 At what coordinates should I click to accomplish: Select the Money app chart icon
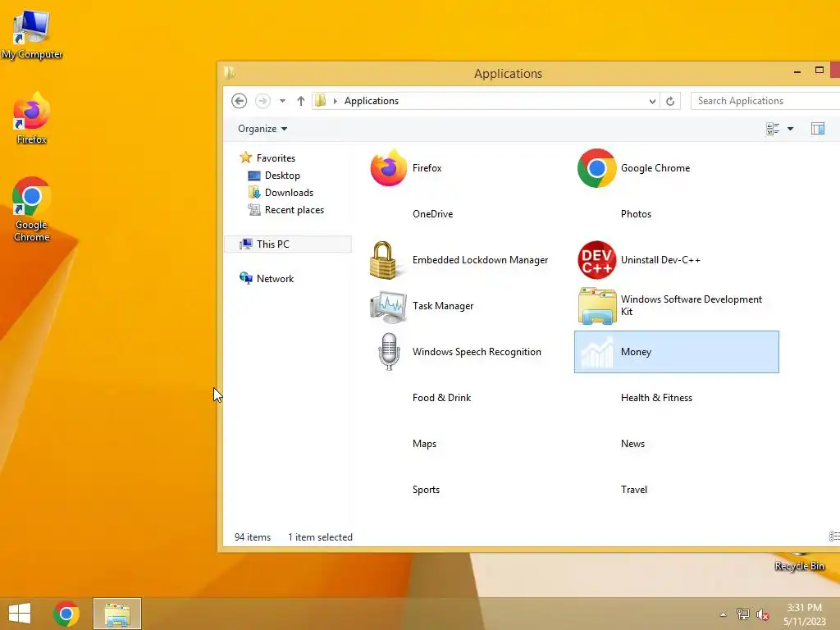tap(597, 352)
